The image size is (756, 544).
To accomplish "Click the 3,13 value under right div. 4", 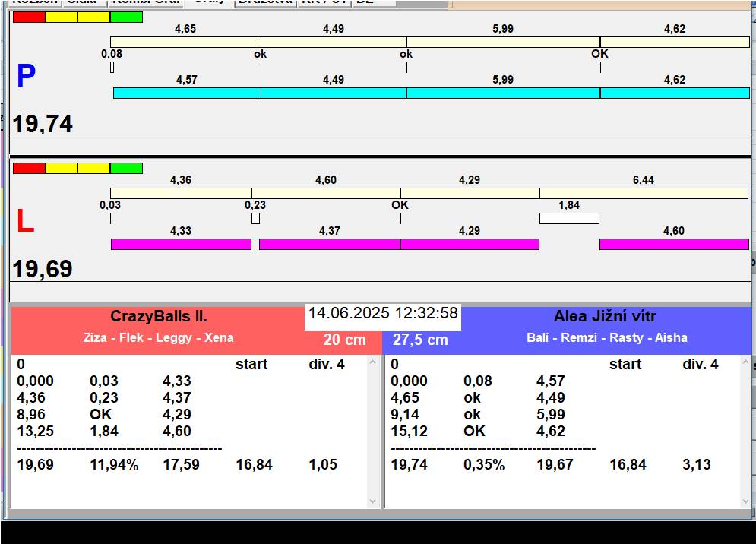I will click(x=697, y=464).
